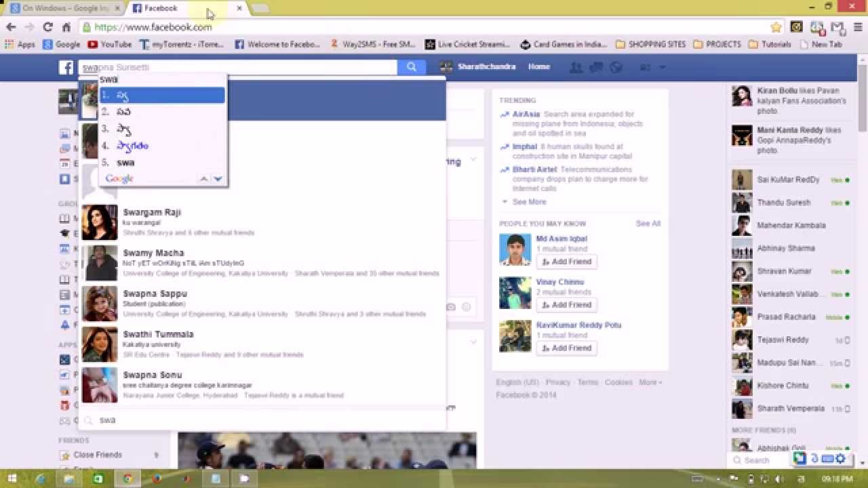Click the Chrome icon on the taskbar
868x488 pixels.
point(127,479)
